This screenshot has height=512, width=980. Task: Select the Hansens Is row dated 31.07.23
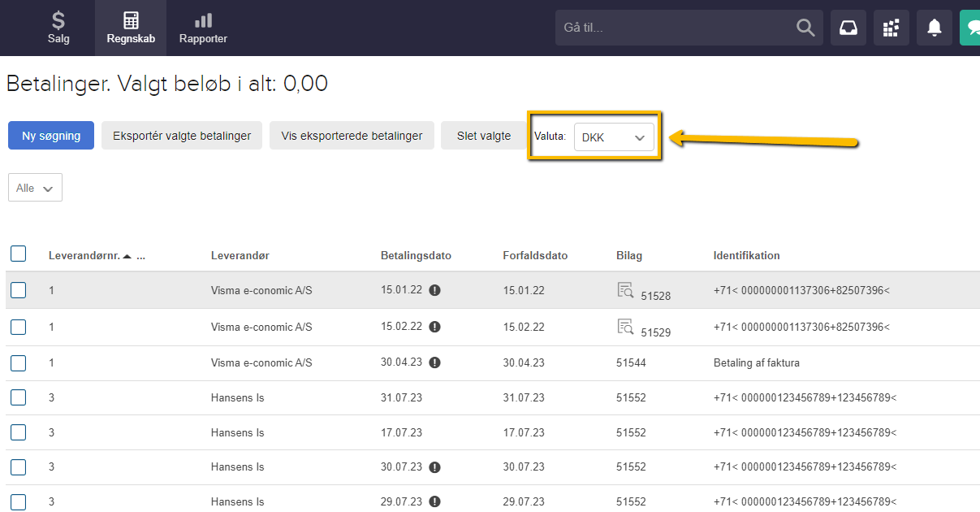(x=19, y=397)
